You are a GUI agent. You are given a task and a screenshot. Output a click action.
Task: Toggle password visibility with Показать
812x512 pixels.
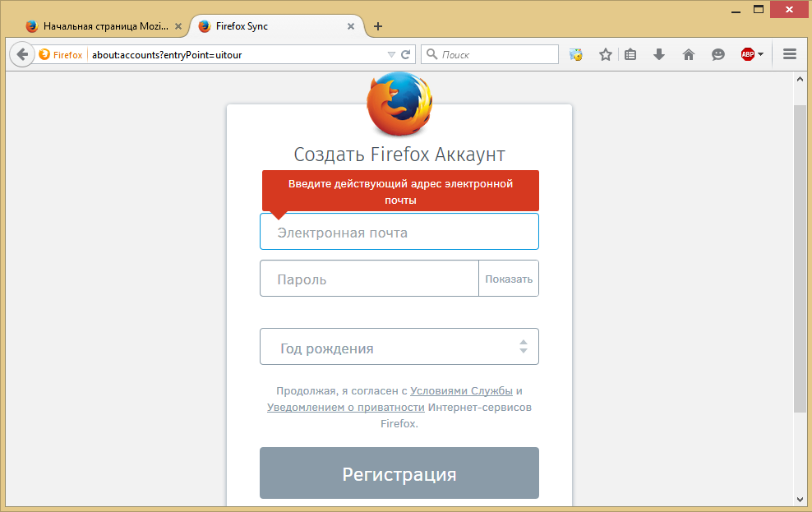click(509, 279)
